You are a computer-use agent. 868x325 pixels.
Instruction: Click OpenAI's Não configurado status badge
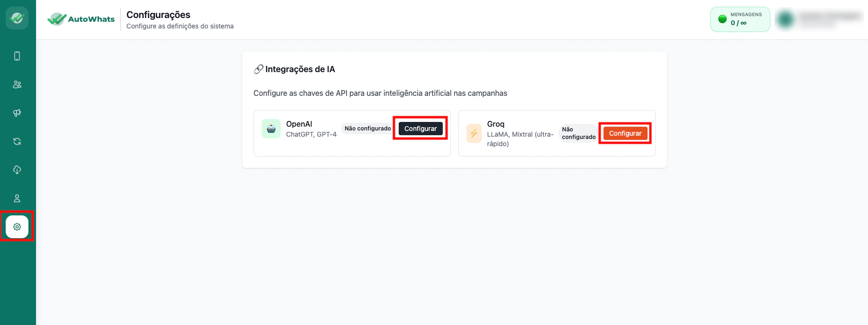pyautogui.click(x=367, y=129)
